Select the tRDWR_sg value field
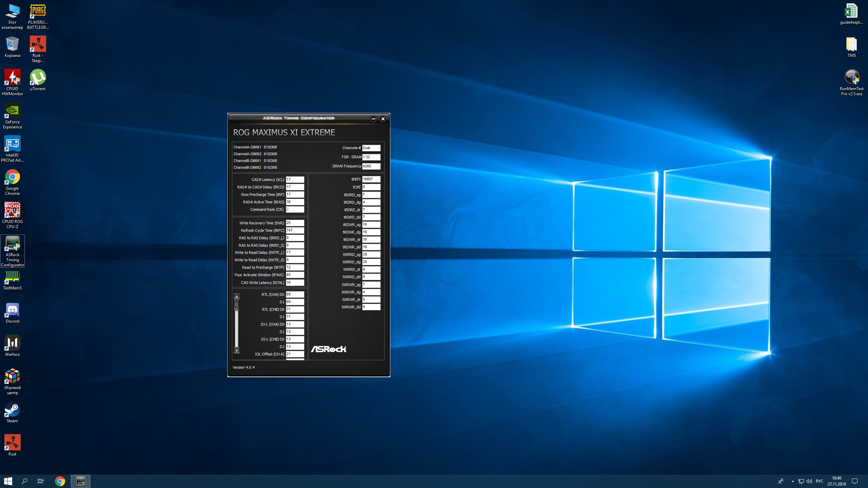Image resolution: width=868 pixels, height=488 pixels. click(x=371, y=225)
